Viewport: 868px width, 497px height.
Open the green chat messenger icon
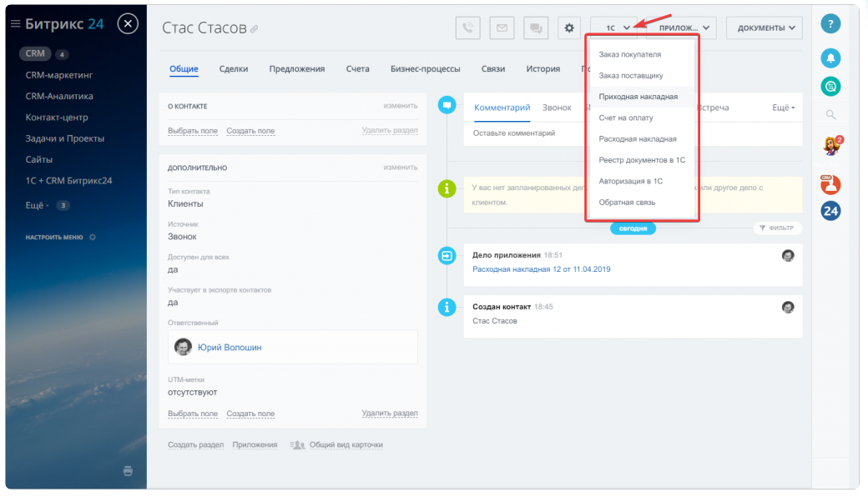pyautogui.click(x=830, y=86)
